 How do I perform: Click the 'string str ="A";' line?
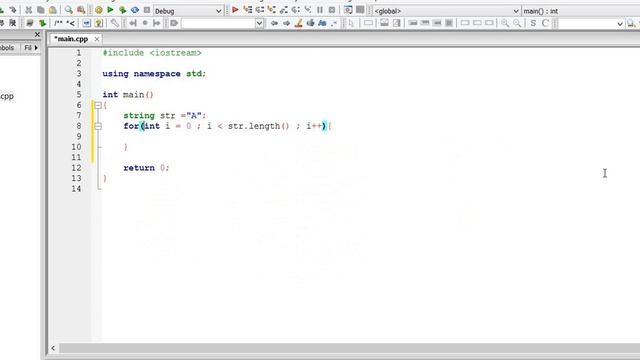pyautogui.click(x=165, y=116)
